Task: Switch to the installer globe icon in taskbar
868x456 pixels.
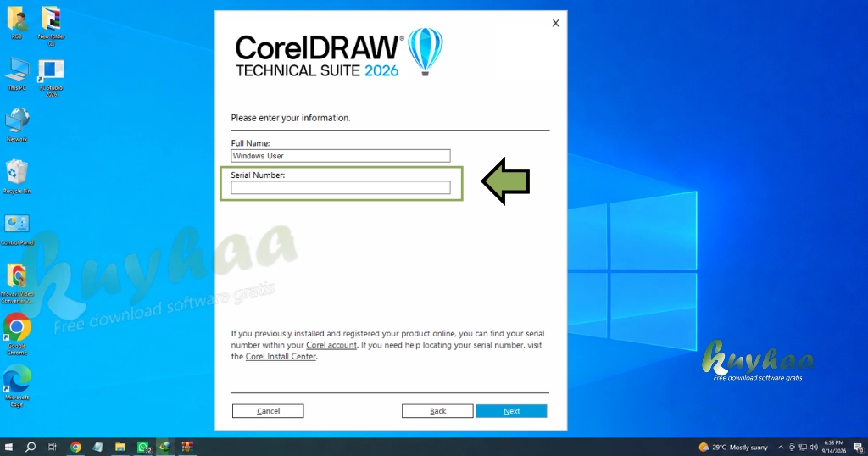Action: coord(165,447)
